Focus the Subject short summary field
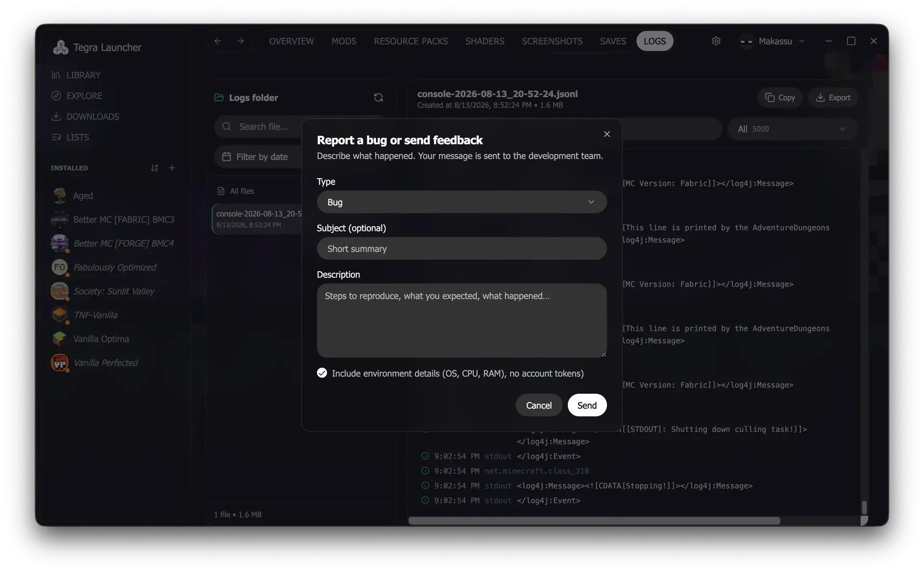Image resolution: width=924 pixels, height=573 pixels. coord(462,248)
